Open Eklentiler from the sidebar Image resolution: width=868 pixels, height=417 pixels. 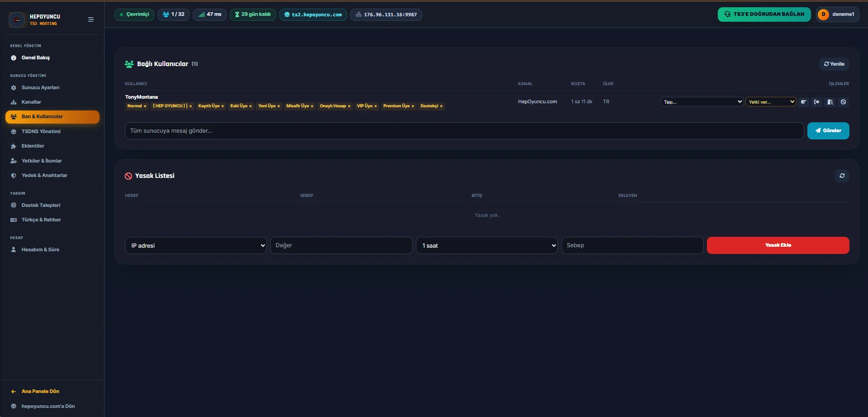[52, 146]
